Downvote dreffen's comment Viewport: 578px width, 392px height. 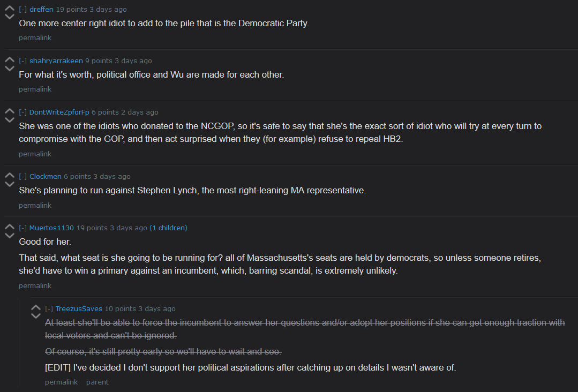point(10,17)
